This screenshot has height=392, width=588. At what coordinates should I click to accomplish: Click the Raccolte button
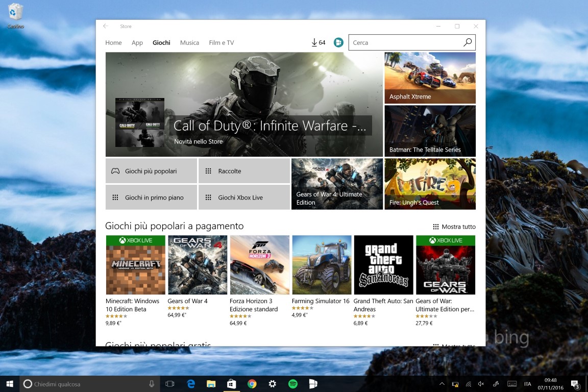244,170
